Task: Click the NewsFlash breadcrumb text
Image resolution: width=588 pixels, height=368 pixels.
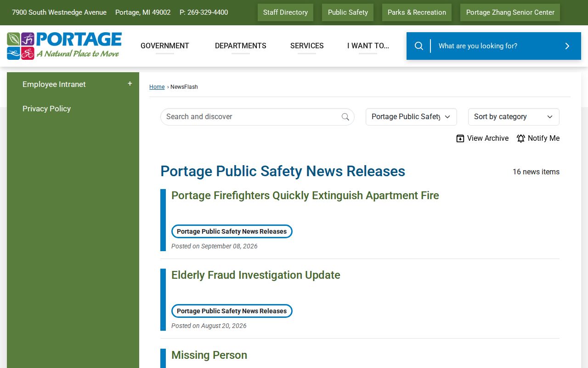Action: (x=184, y=87)
